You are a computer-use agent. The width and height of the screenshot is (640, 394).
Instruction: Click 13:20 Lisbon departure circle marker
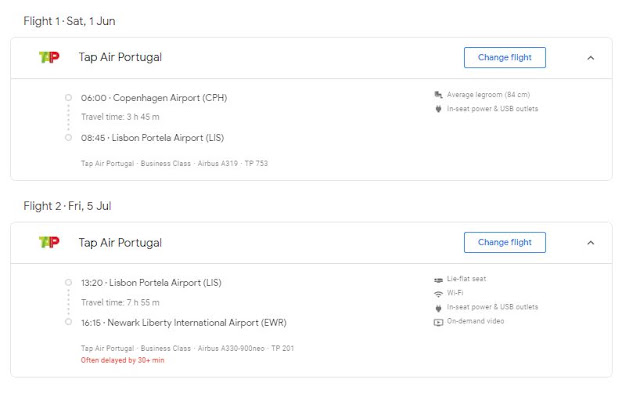pyautogui.click(x=68, y=283)
